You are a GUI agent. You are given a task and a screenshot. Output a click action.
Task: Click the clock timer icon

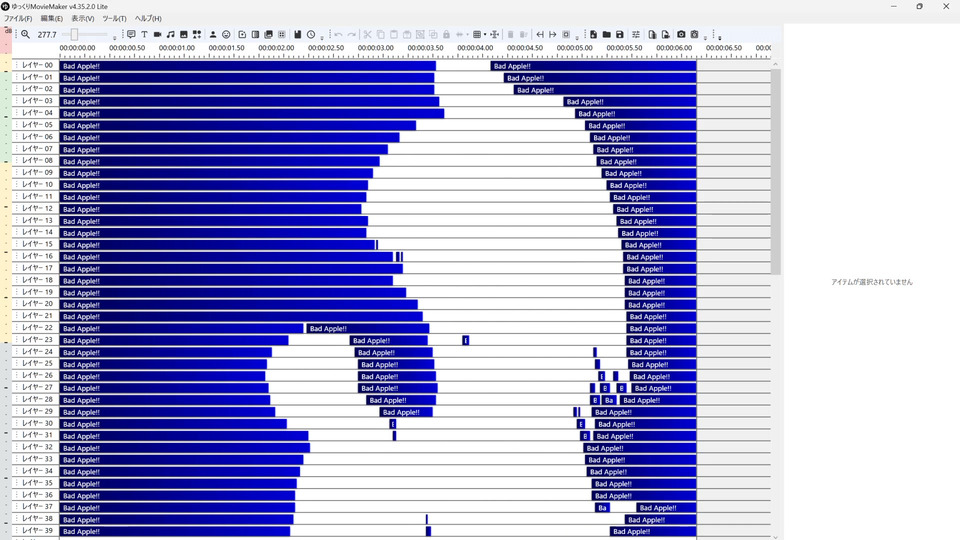311,34
